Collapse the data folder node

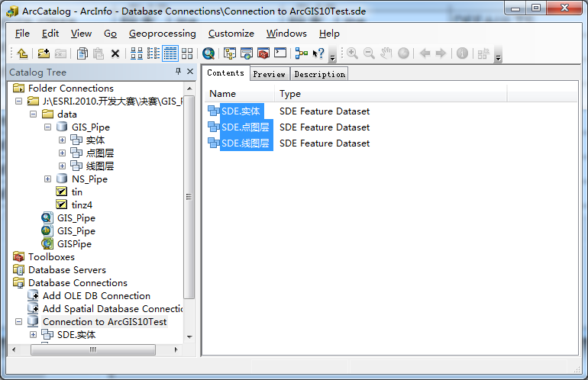click(33, 114)
